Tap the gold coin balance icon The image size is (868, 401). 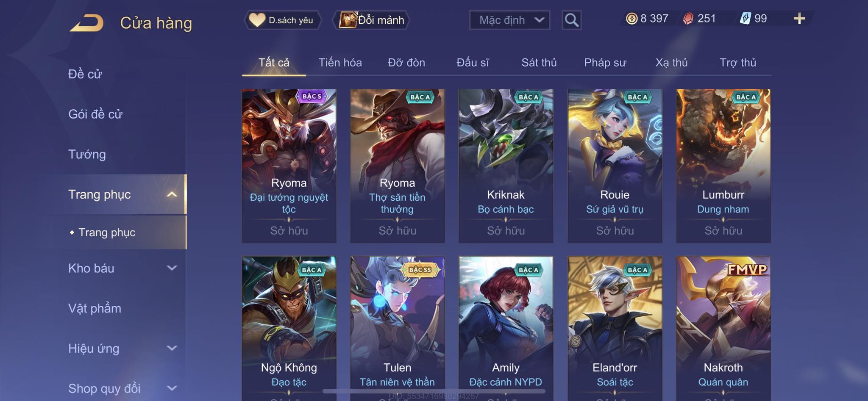(632, 19)
